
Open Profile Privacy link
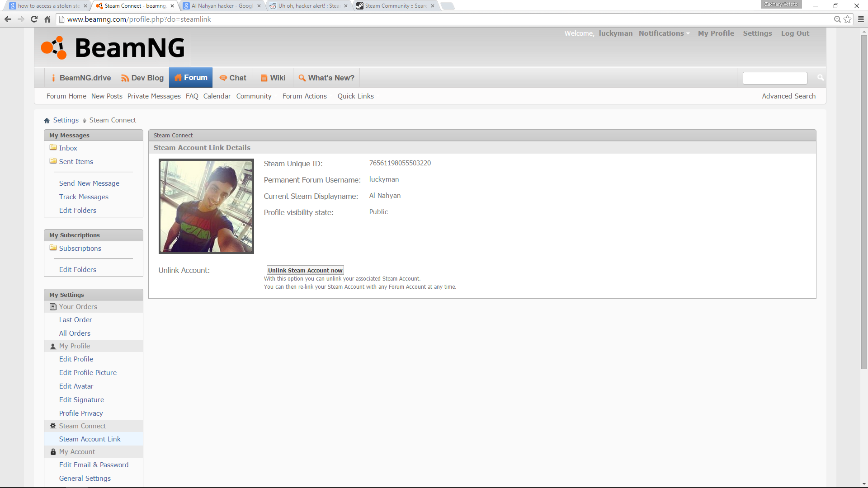(81, 413)
